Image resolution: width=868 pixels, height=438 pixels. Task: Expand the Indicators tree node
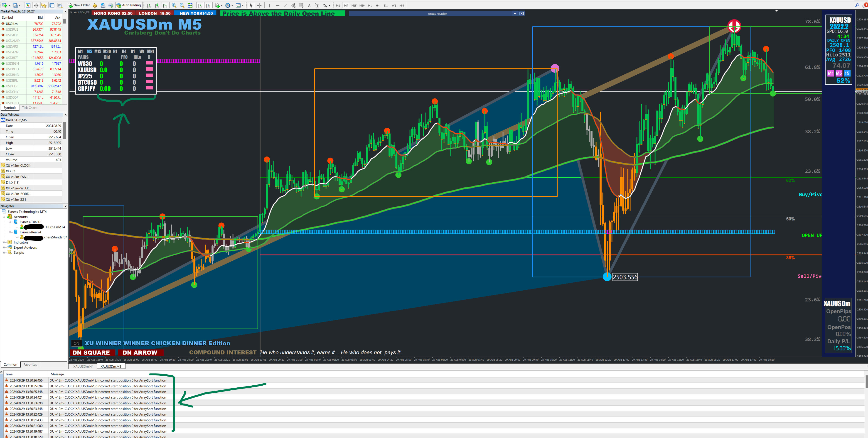[x=4, y=242]
